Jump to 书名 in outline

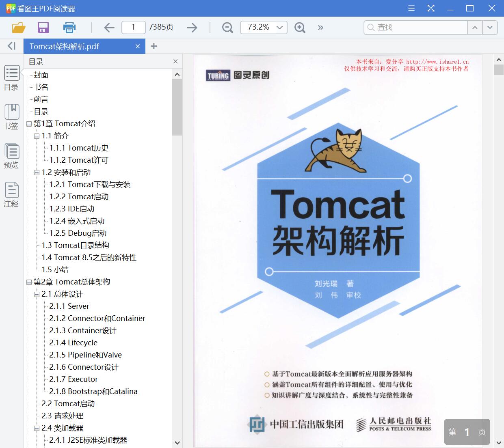pos(41,87)
